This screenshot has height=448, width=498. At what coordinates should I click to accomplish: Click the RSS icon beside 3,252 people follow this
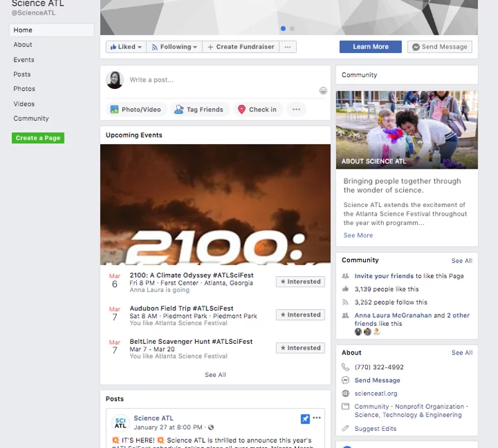pos(345,302)
